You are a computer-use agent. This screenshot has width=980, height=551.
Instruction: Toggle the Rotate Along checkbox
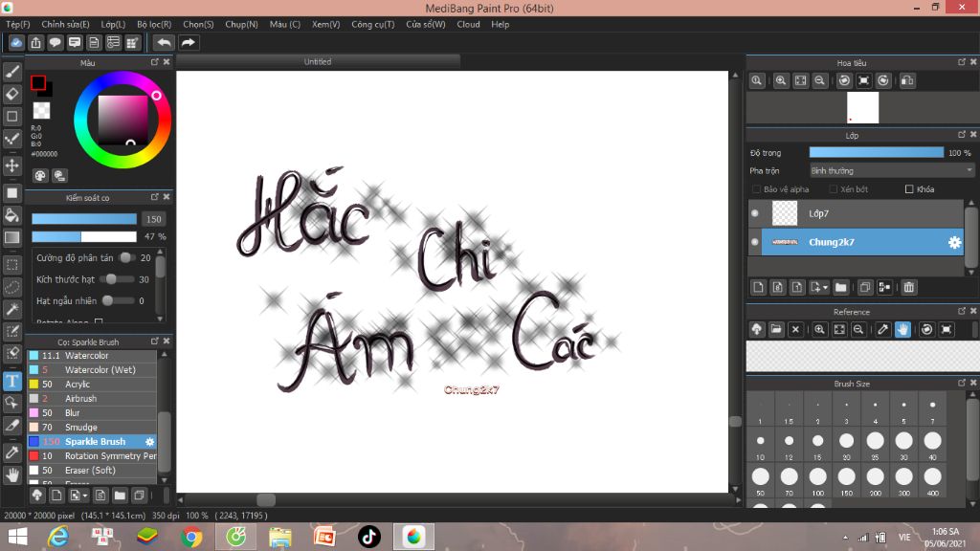click(99, 321)
